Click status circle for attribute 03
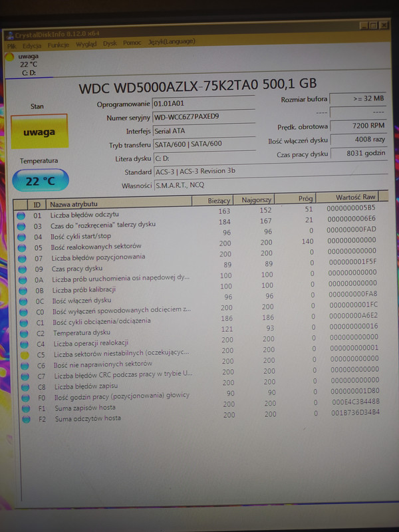Viewport: 399px width, 532px height. 21,226
